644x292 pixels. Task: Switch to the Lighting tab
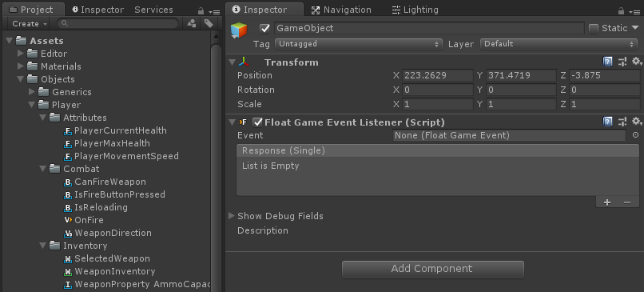pos(415,10)
